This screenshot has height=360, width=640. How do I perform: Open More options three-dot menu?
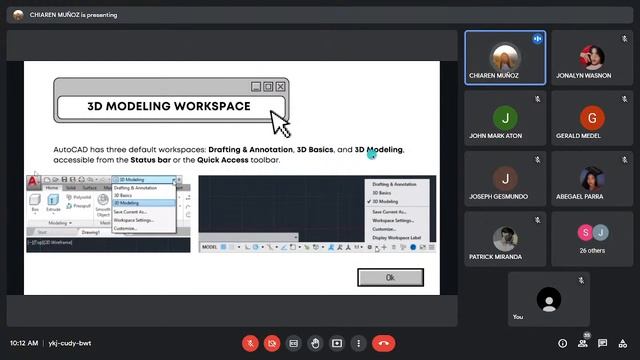click(x=358, y=343)
